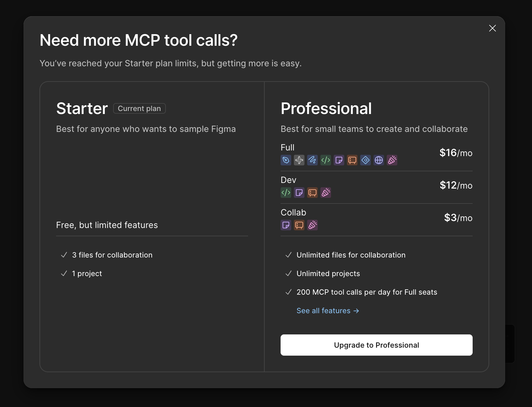This screenshot has height=407, width=532.
Task: Click the purple sticky note icon in Dev row
Action: [x=299, y=193]
